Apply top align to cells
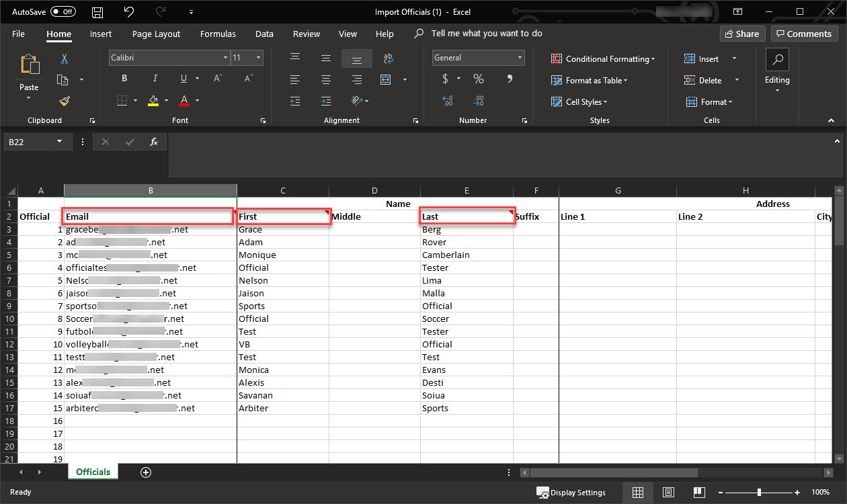The image size is (847, 504). (x=295, y=58)
